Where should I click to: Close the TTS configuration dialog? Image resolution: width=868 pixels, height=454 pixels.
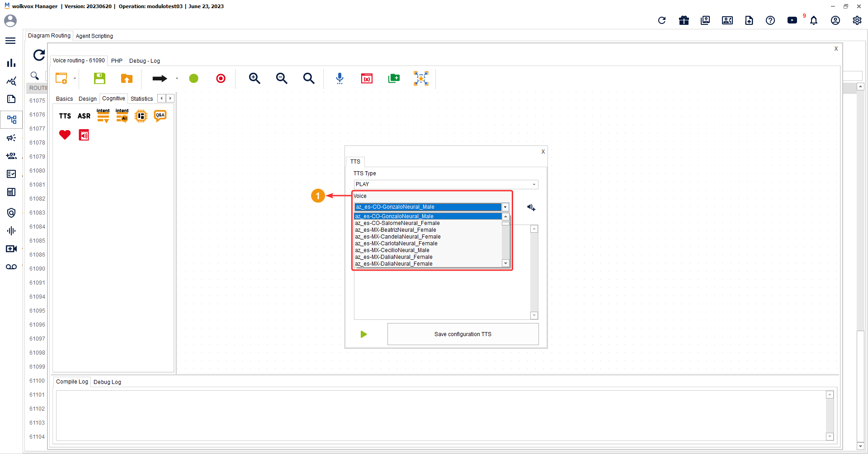point(543,152)
